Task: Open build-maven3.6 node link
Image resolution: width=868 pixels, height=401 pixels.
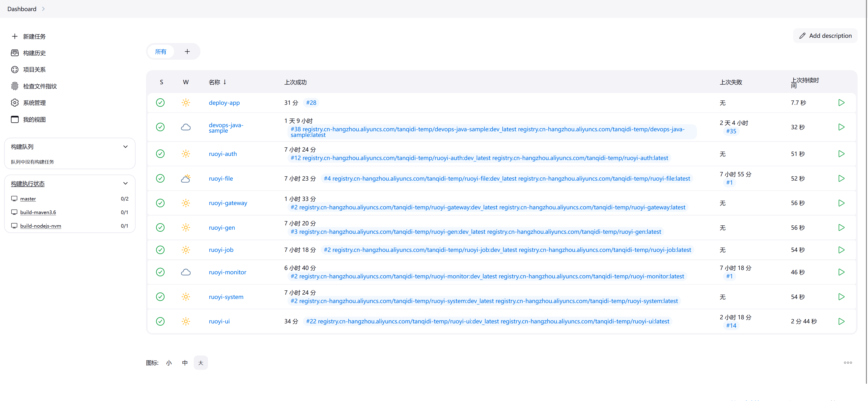Action: point(38,212)
